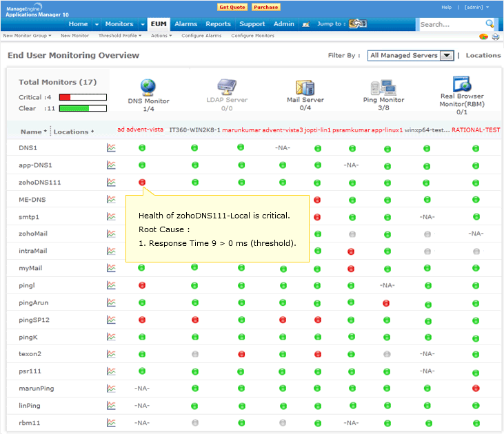Open the LDAP Server icon
The height and width of the screenshot is (434, 504).
click(227, 87)
